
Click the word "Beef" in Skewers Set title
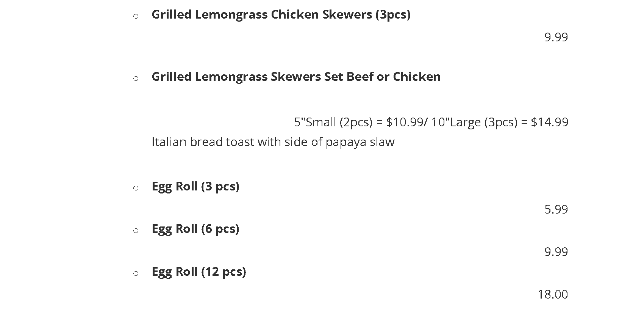360,77
